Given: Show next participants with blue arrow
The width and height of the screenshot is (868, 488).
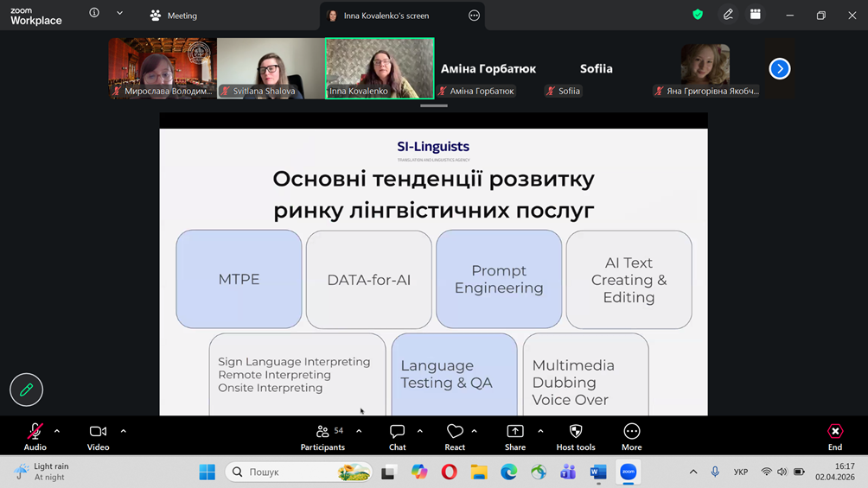Looking at the screenshot, I should 780,68.
